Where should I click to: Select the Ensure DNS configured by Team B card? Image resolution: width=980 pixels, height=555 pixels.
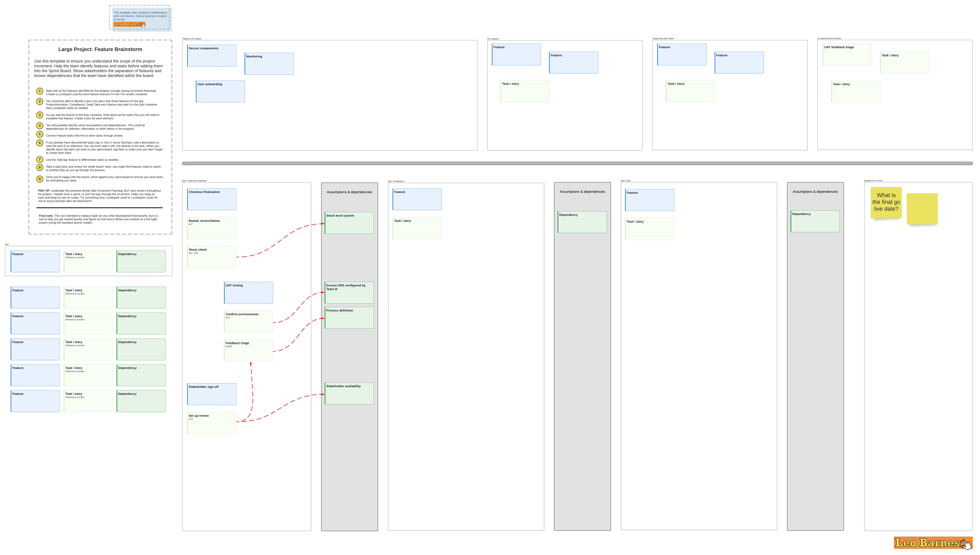click(349, 293)
